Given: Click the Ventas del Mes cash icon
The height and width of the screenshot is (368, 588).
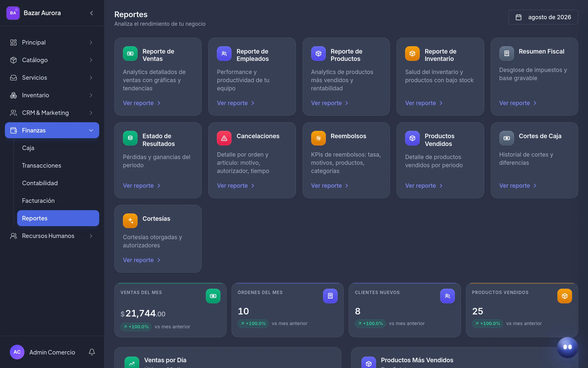Looking at the screenshot, I should (x=213, y=296).
